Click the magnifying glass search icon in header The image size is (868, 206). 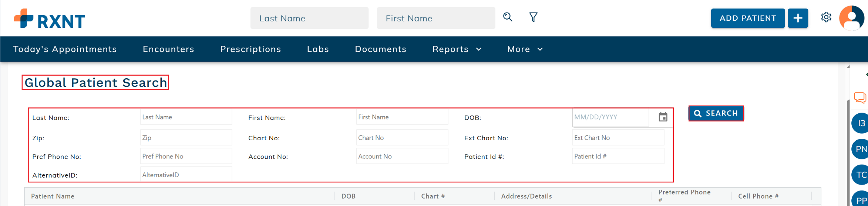[508, 17]
